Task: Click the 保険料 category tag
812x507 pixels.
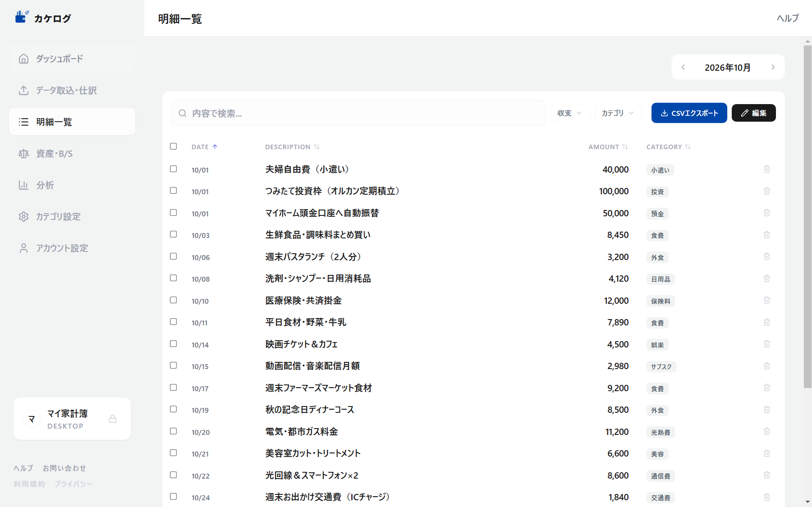Action: tap(661, 301)
